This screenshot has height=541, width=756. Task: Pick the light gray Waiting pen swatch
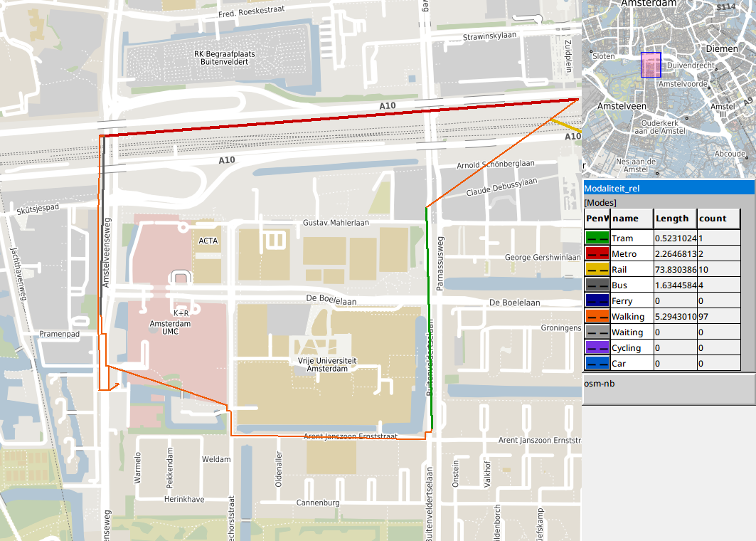[597, 332]
